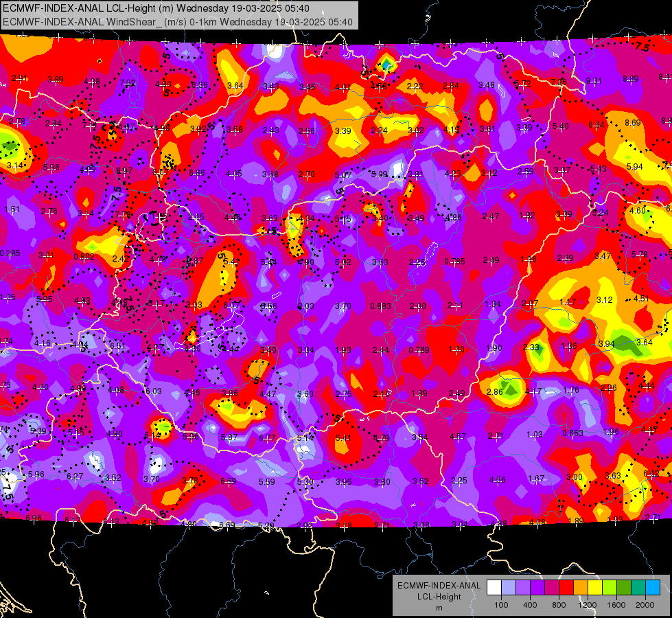
Task: Click the wind shear value 6.51
Action: tap(118, 346)
